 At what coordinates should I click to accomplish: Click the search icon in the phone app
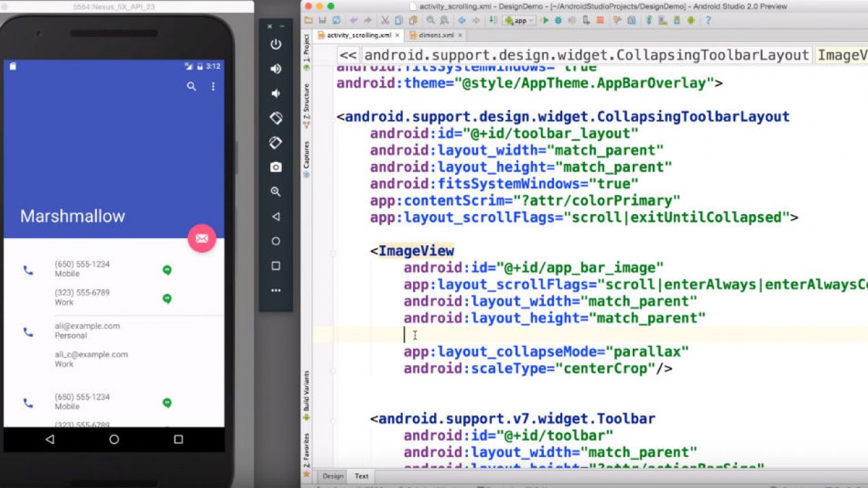(x=191, y=86)
